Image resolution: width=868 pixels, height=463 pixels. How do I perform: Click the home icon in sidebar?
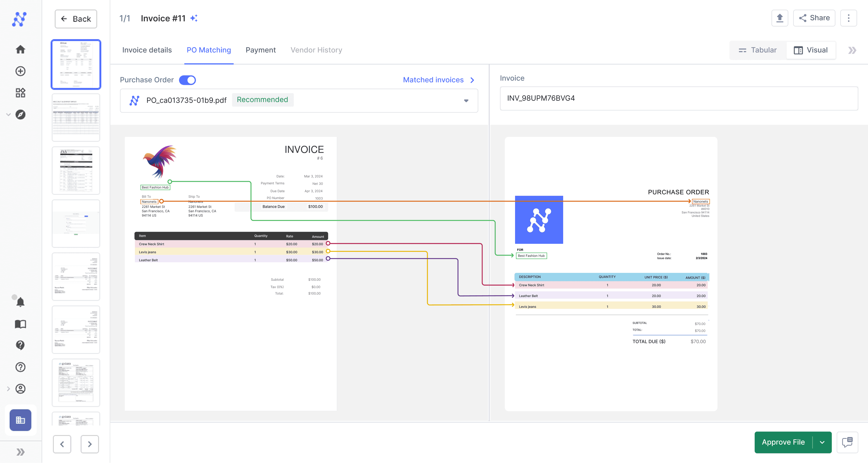(20, 50)
